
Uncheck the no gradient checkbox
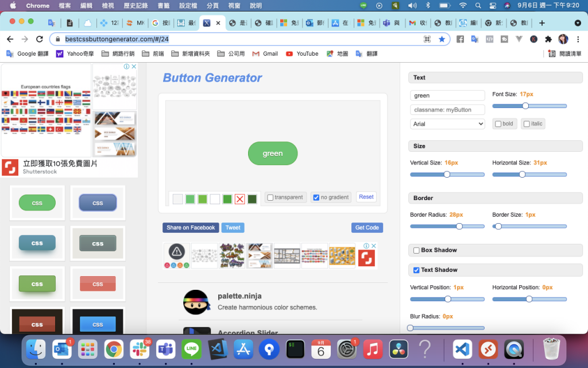tap(316, 198)
